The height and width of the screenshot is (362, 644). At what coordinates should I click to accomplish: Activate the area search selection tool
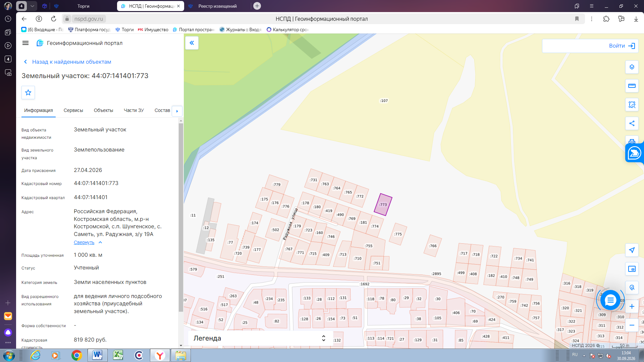[x=632, y=105]
